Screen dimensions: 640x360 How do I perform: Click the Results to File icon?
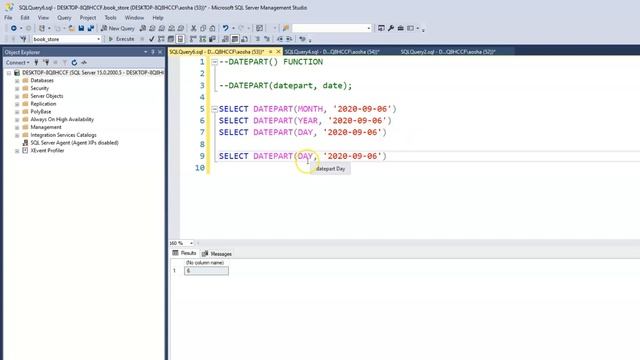(x=244, y=39)
